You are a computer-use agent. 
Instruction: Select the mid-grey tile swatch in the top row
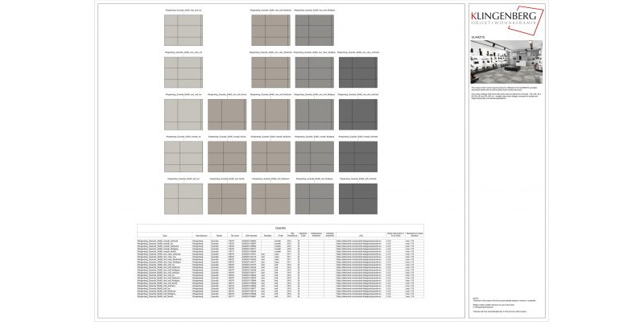pyautogui.click(x=314, y=31)
